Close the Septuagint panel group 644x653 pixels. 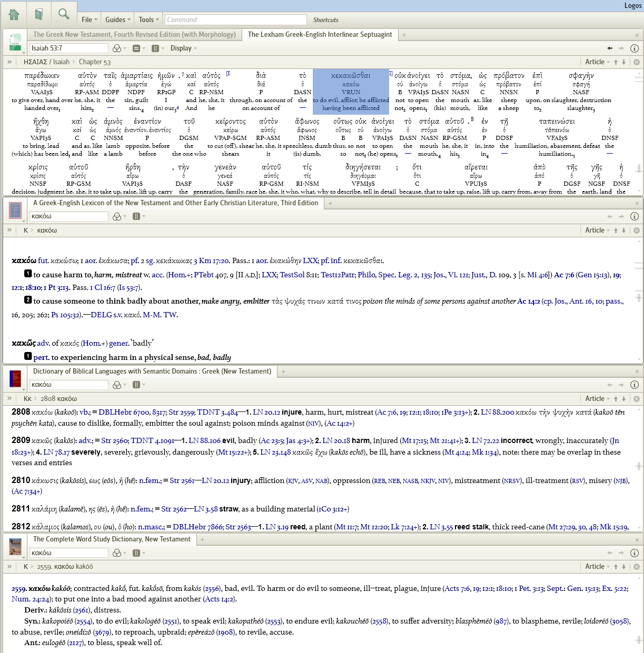[x=637, y=35]
